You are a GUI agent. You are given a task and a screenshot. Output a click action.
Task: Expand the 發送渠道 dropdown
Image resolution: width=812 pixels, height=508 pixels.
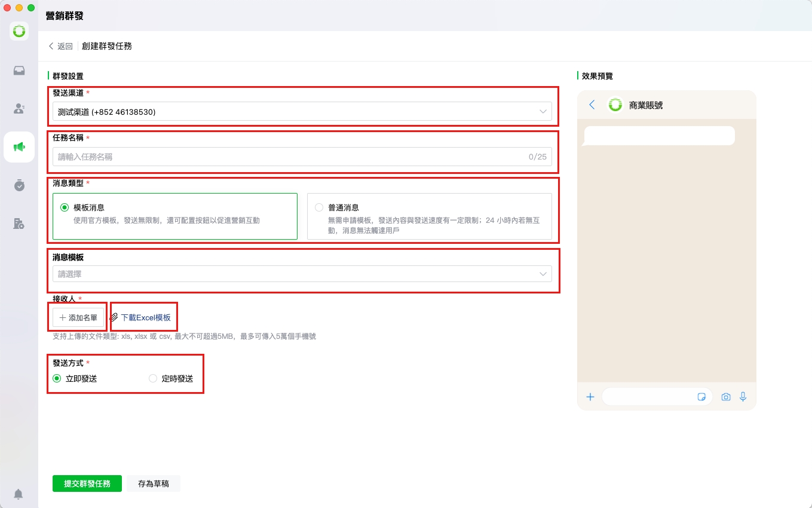point(302,112)
